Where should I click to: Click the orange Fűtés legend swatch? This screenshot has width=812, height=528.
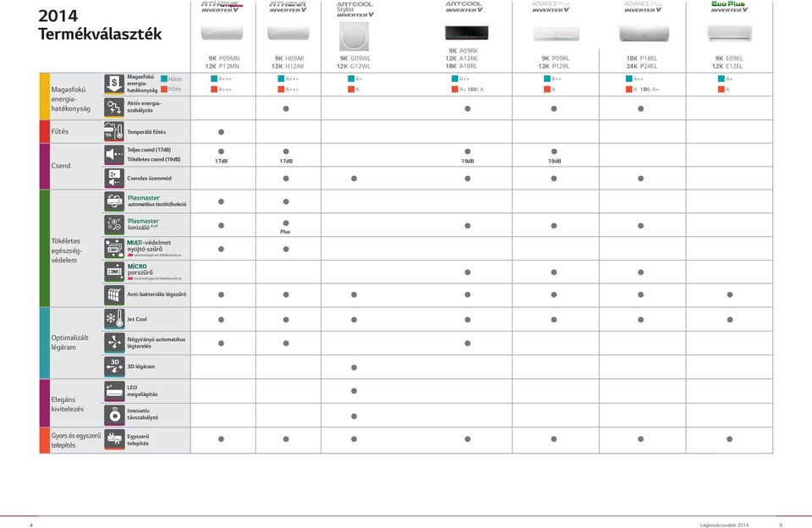[164, 89]
